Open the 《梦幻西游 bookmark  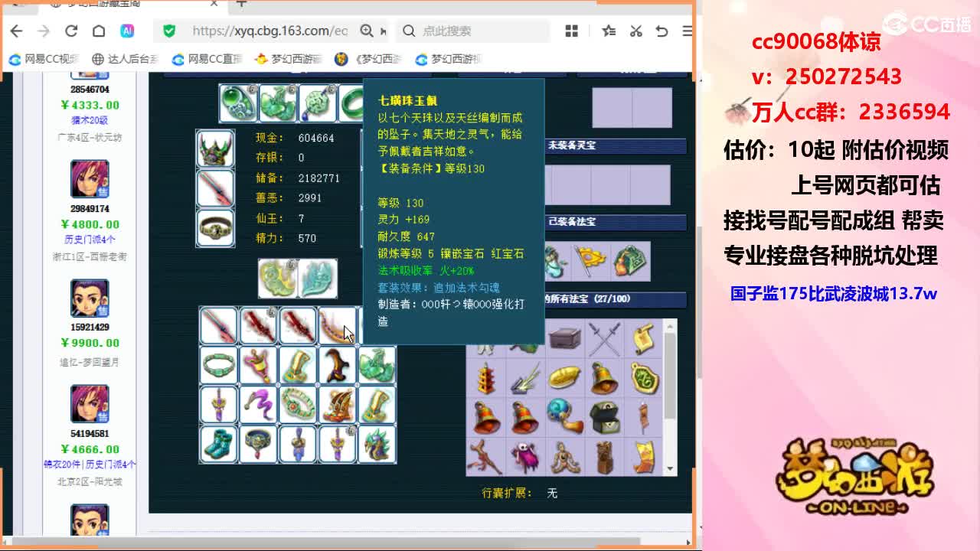(x=369, y=59)
